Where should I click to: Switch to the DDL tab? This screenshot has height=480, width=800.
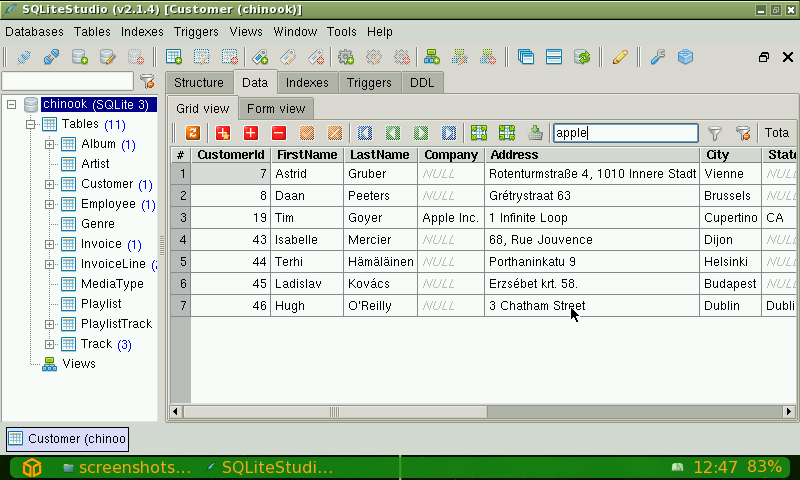(422, 83)
